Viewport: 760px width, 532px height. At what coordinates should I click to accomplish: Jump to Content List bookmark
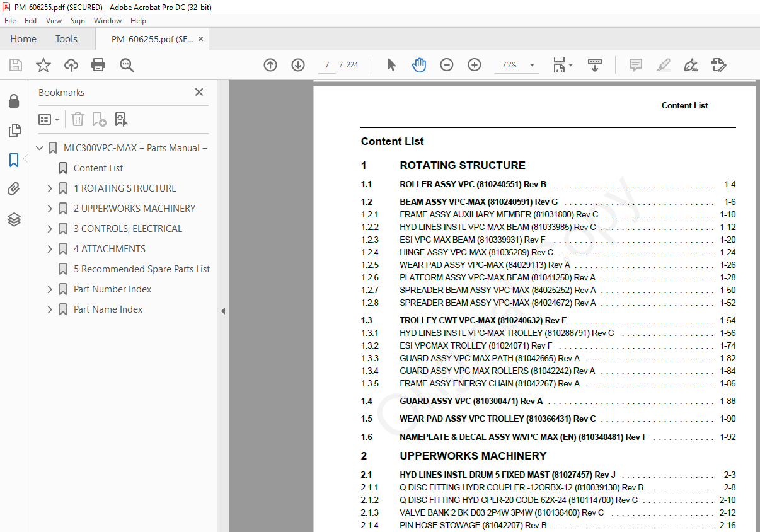pyautogui.click(x=98, y=168)
